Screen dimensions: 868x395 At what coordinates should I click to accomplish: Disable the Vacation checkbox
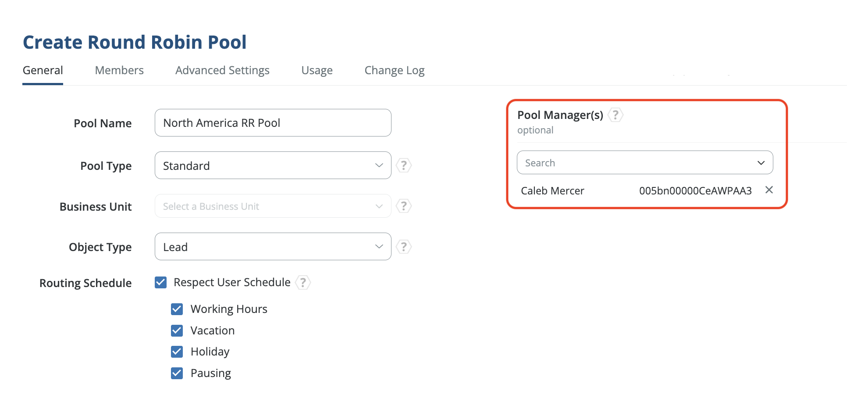[x=177, y=330]
